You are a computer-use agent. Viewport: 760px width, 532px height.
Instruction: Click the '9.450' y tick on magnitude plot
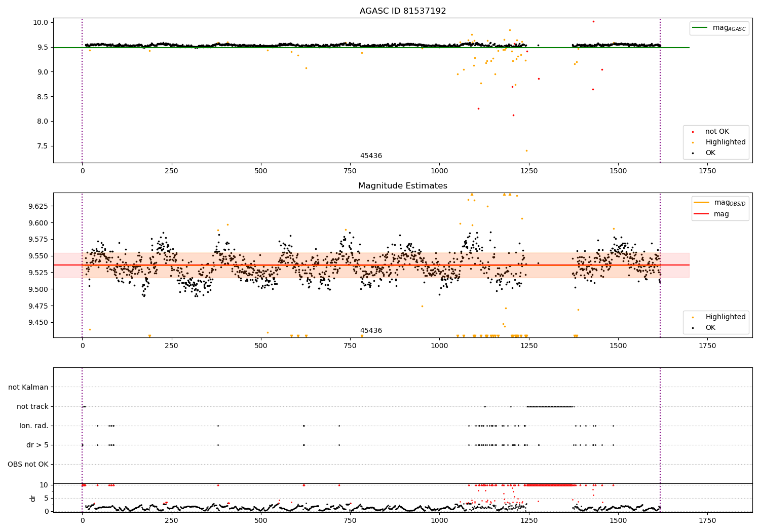point(37,323)
